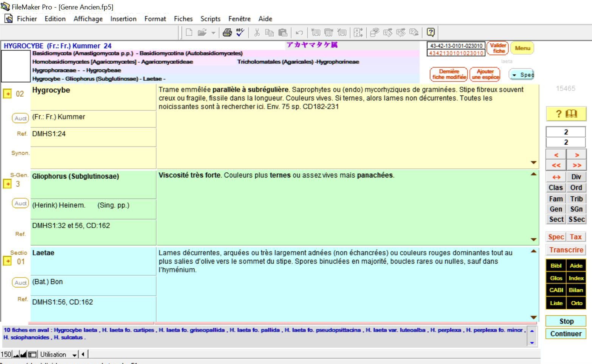Click up arrow of Gliophorus description field

533,174
